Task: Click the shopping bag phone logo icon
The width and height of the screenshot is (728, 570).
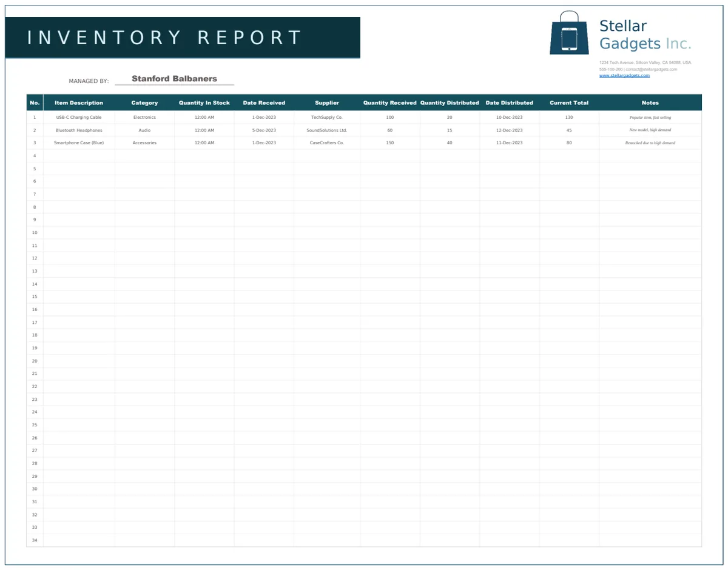Action: (569, 33)
